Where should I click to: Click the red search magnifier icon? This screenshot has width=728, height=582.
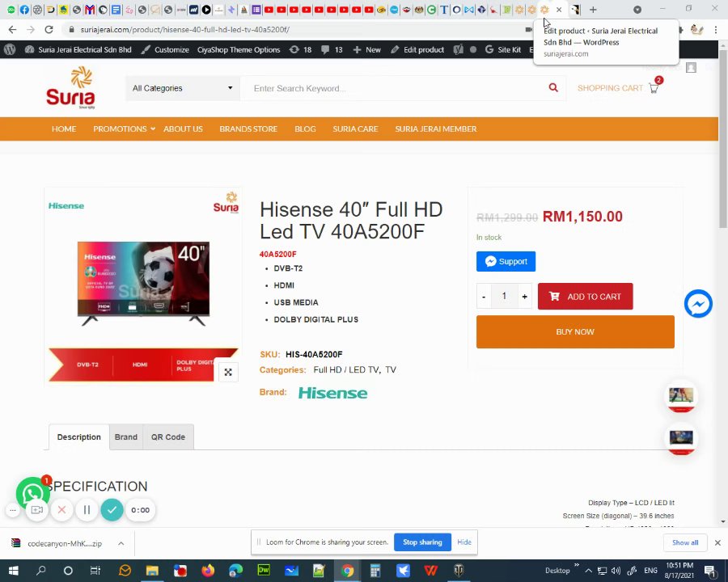[x=553, y=88]
